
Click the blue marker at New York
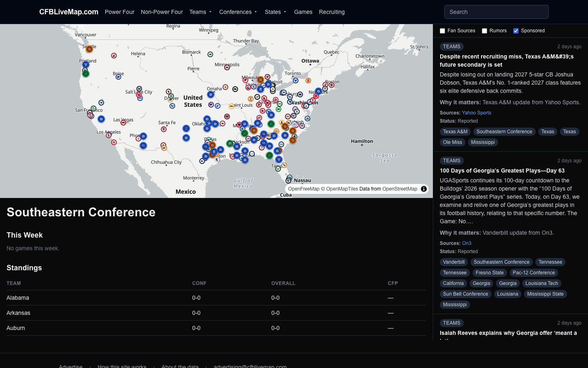click(318, 91)
